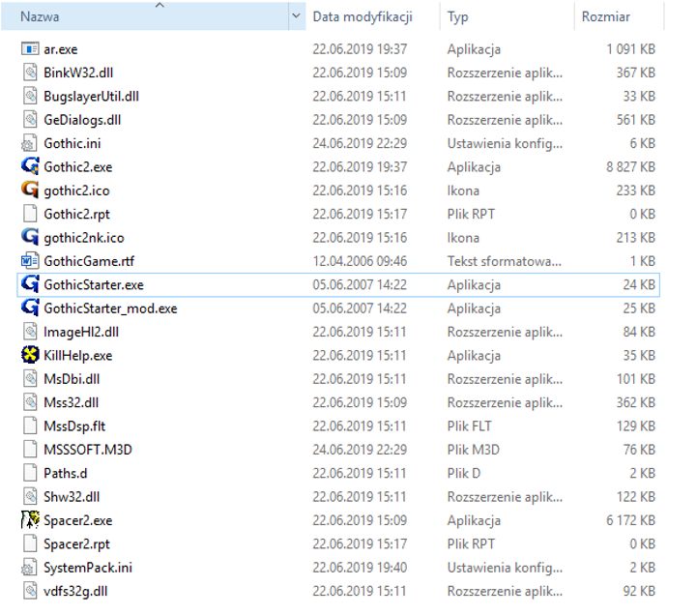Click the MSSSOFT.M3D file icon
The image size is (696, 616).
[x=30, y=449]
